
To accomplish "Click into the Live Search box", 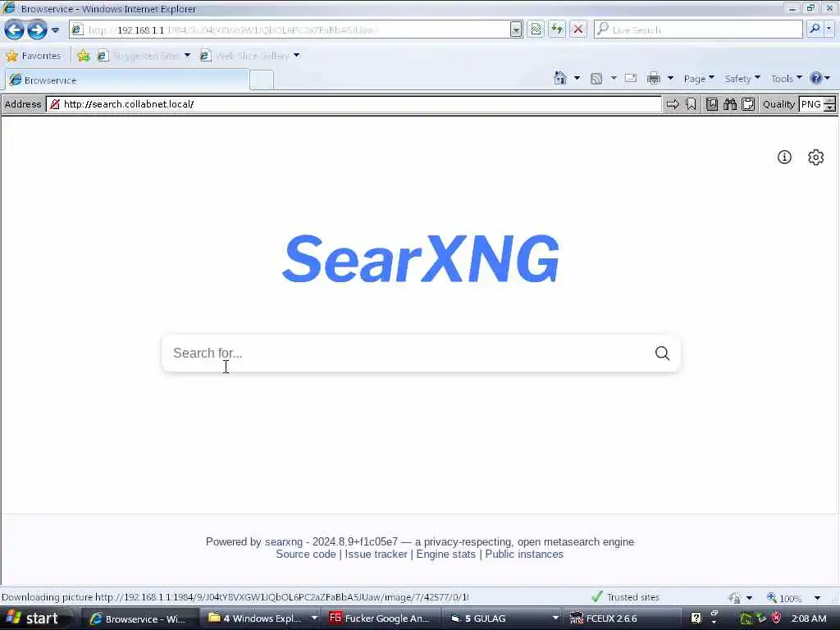I will point(699,30).
